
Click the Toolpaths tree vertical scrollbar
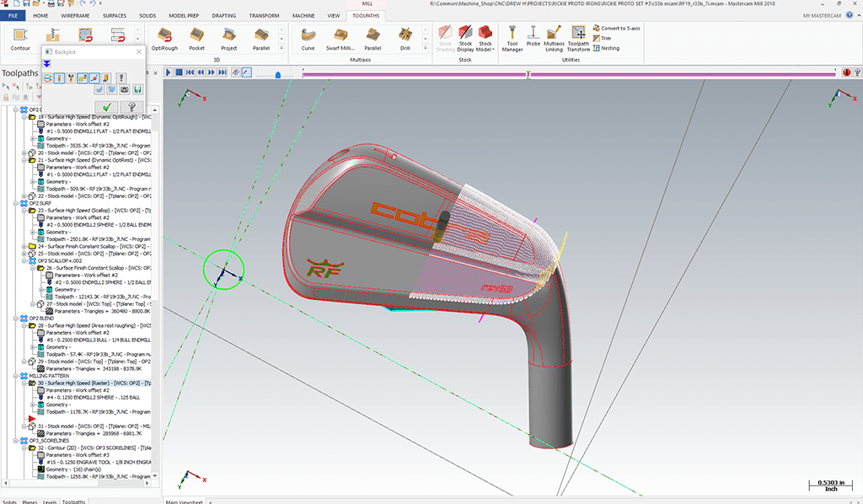(x=155, y=293)
